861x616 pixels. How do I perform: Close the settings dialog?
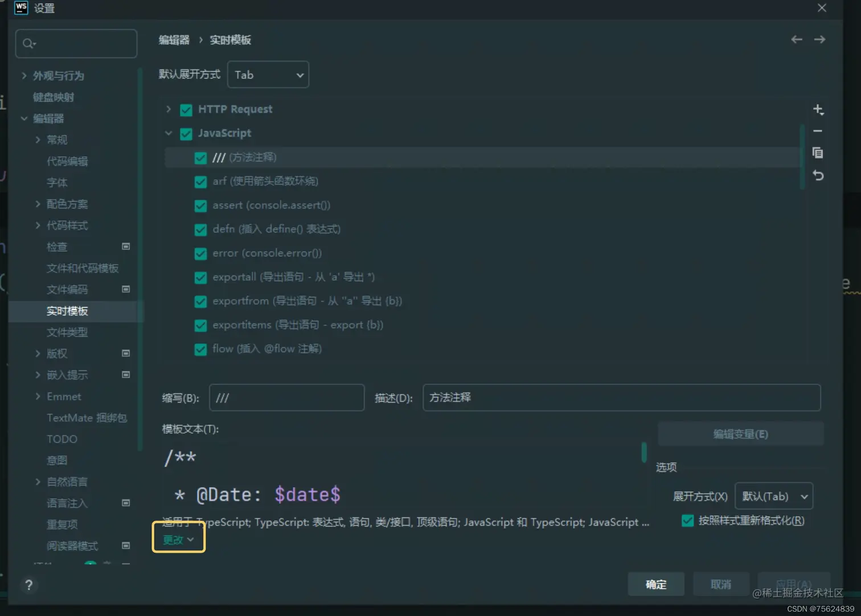point(822,7)
